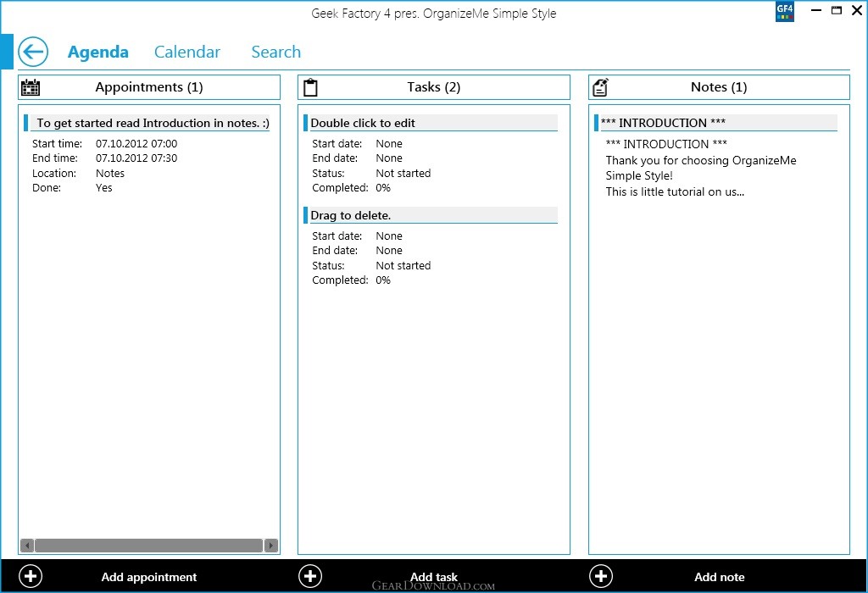Select the '*** INTRODUCTION ***' note title
The height and width of the screenshot is (593, 868).
pos(715,123)
